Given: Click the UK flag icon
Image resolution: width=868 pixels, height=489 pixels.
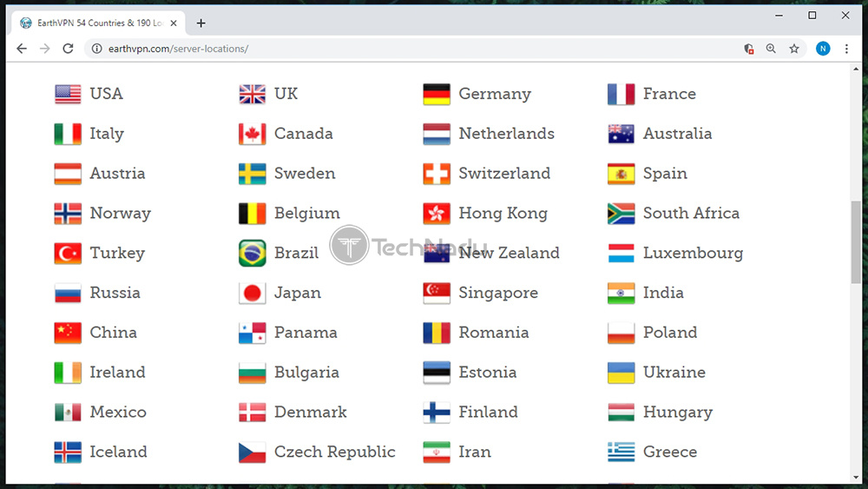Looking at the screenshot, I should pyautogui.click(x=252, y=94).
